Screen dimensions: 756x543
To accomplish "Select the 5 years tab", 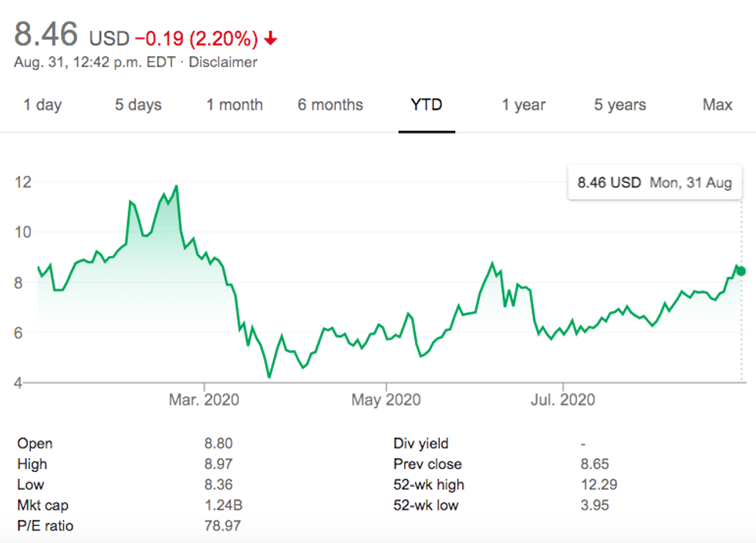I will point(619,105).
